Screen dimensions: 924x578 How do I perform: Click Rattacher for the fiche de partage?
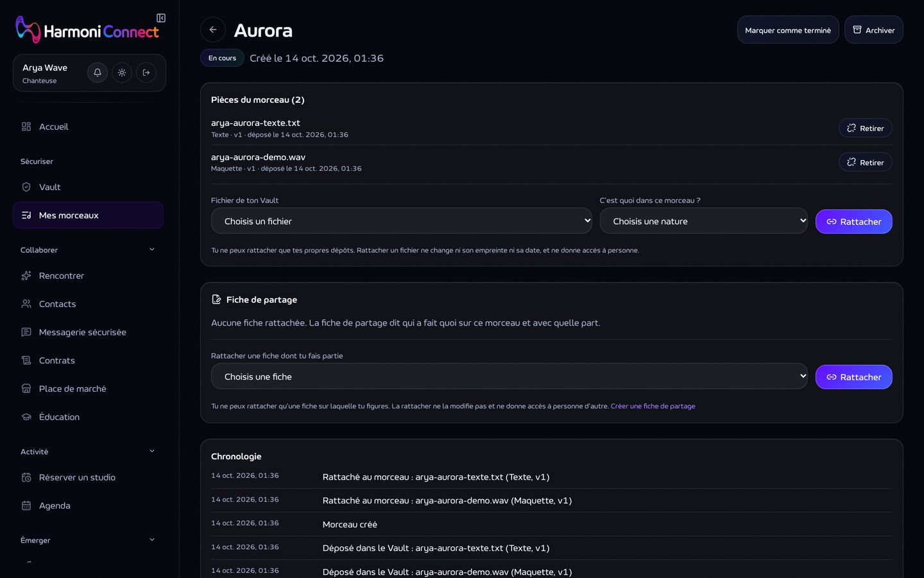853,377
